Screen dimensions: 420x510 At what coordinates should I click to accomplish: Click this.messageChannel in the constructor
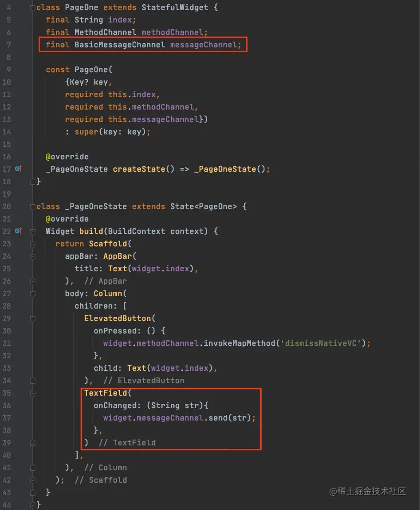coord(153,120)
